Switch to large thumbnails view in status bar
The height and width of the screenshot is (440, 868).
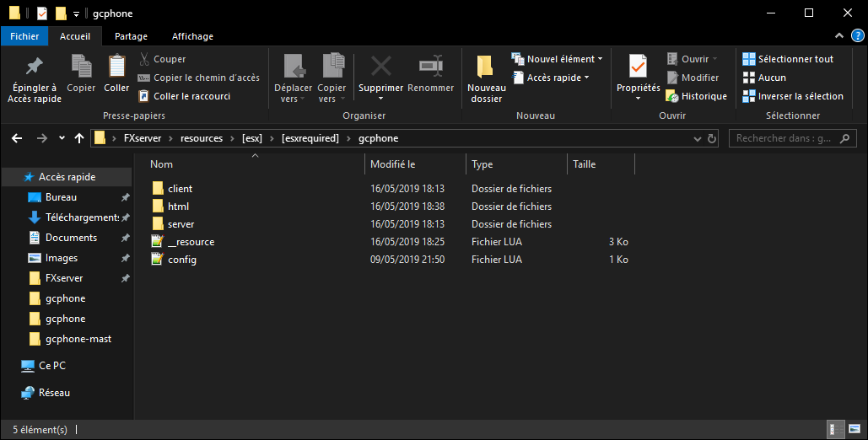coord(849,429)
